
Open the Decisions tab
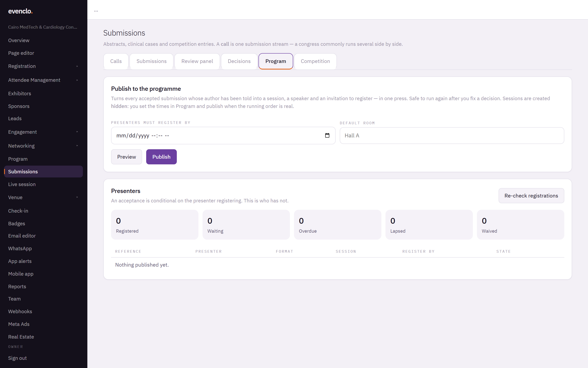239,61
